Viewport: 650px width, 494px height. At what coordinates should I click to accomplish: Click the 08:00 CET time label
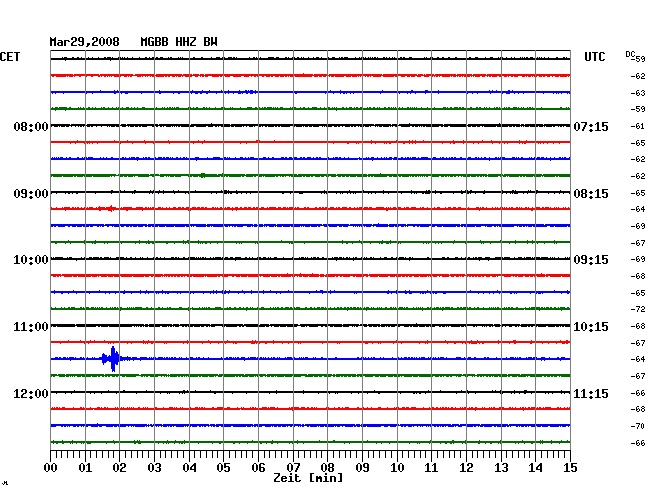31,126
